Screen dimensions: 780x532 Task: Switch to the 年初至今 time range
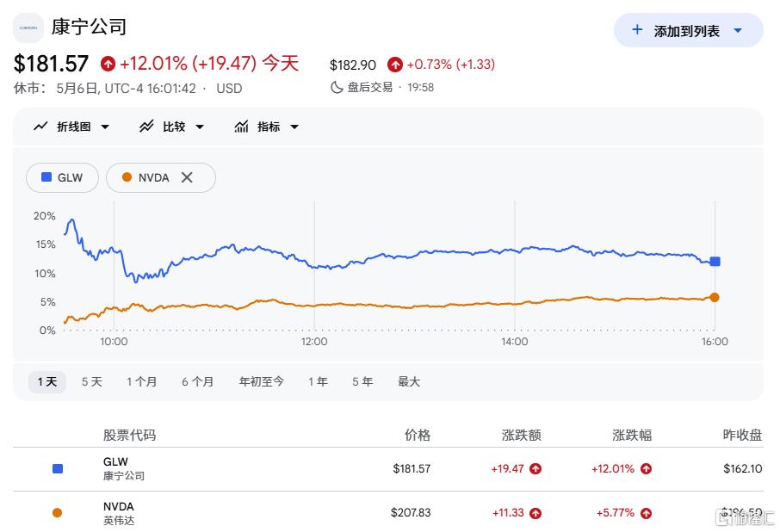click(262, 382)
